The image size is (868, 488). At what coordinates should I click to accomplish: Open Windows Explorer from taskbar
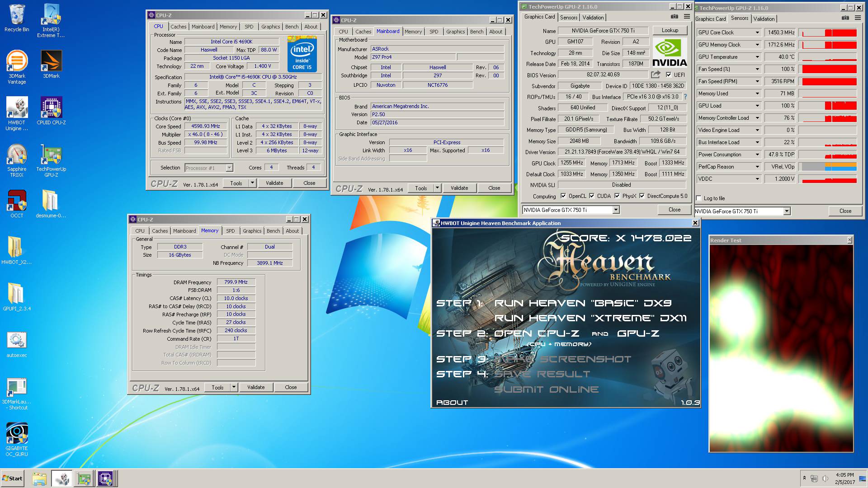click(39, 479)
